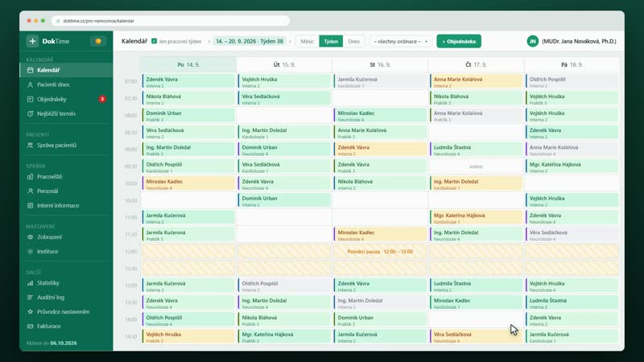The height and width of the screenshot is (362, 644).
Task: Click the Zobrazení eye icon
Action: click(x=30, y=237)
